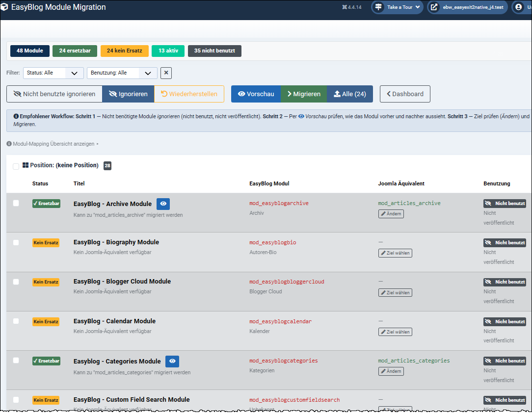
Task: Open the Status filter dropdown
Action: click(x=53, y=73)
